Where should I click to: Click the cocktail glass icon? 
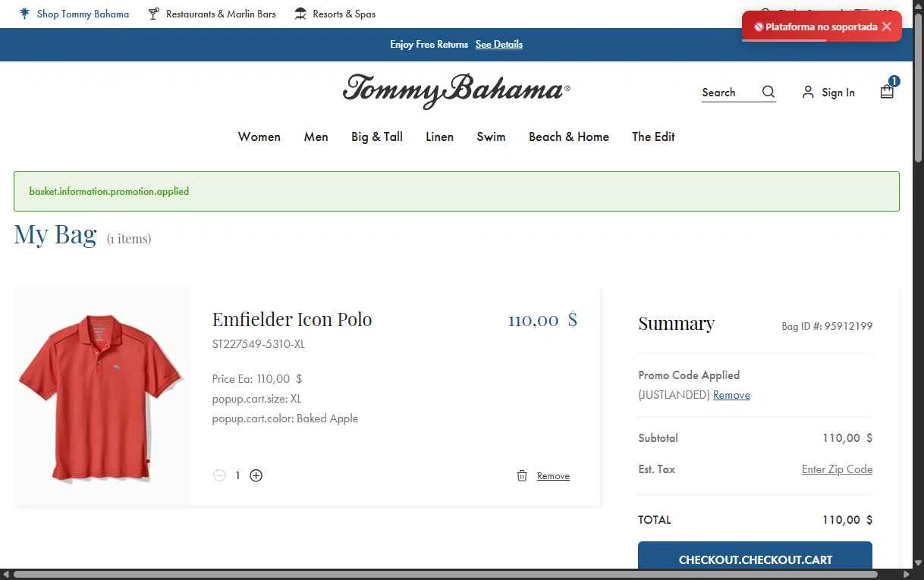[x=154, y=14]
